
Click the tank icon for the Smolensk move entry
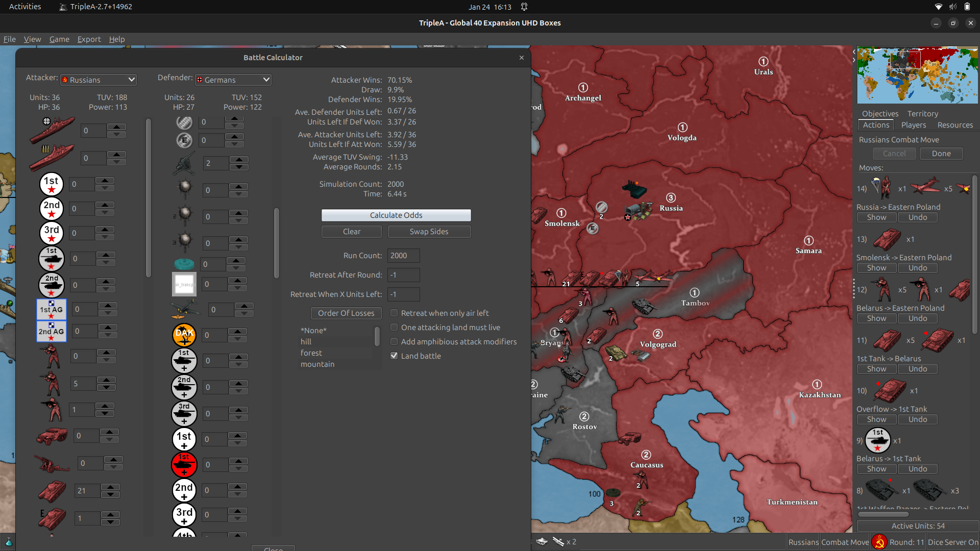[888, 239]
